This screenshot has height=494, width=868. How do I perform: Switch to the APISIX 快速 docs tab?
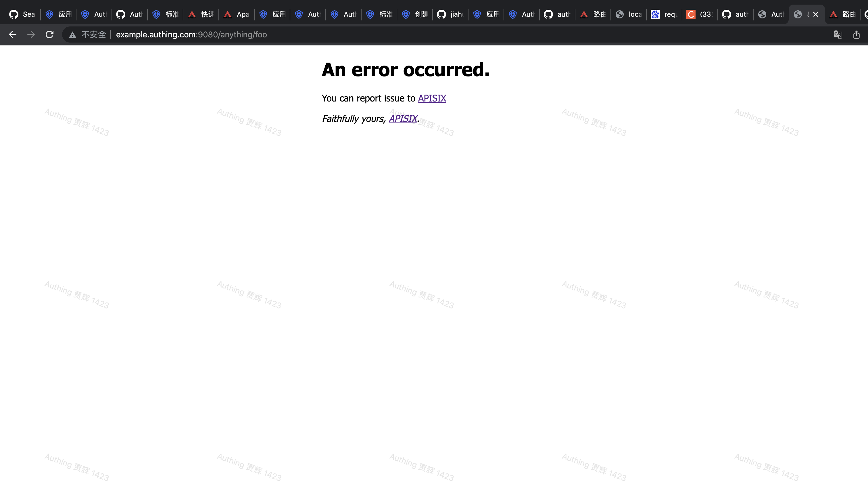click(200, 14)
